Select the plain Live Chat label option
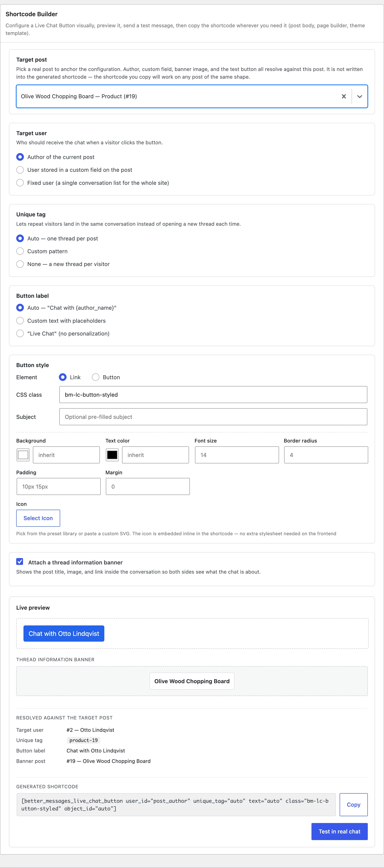The height and width of the screenshot is (868, 384). (x=20, y=334)
